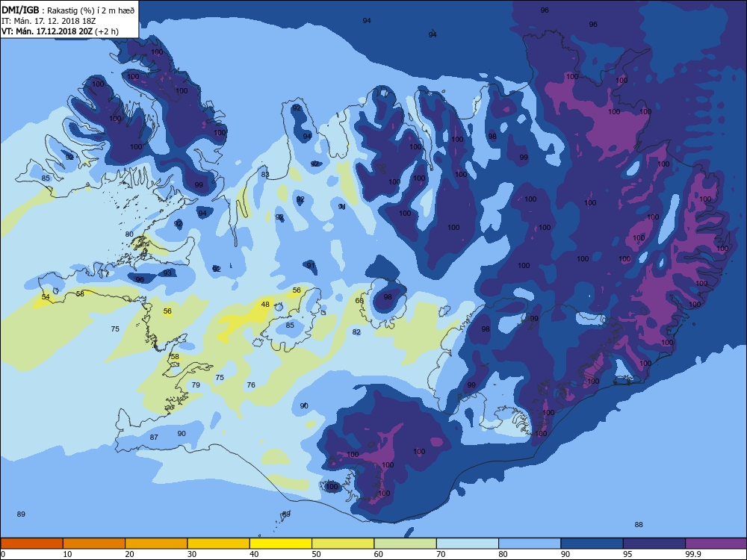Click the "DMI/IGB" title in the header box
This screenshot has width=747, height=560.
tap(20, 10)
